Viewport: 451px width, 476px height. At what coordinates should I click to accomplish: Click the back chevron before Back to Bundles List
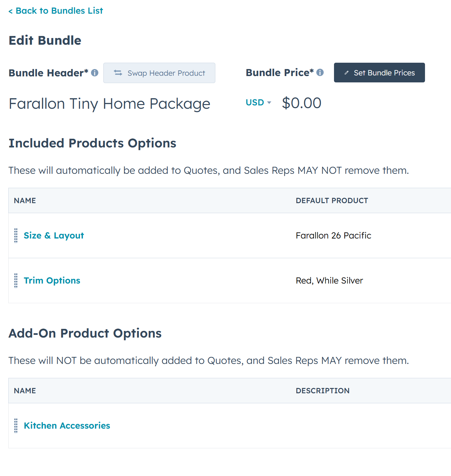(x=11, y=10)
